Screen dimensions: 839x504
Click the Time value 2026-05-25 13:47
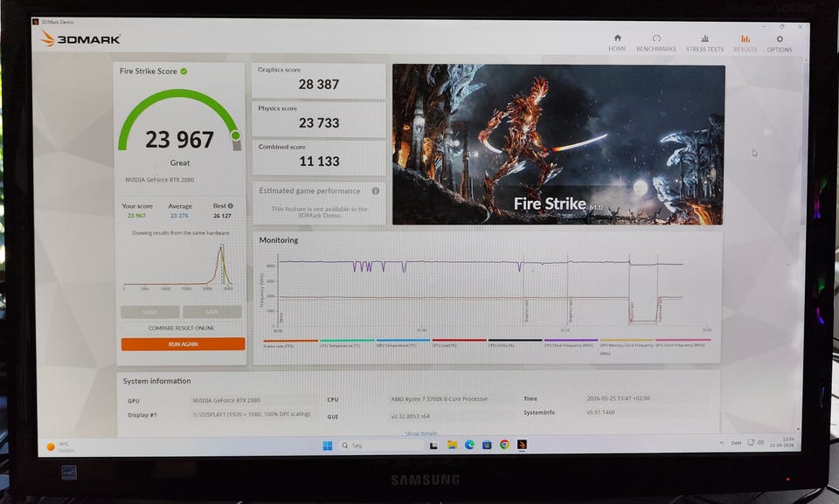pos(618,398)
